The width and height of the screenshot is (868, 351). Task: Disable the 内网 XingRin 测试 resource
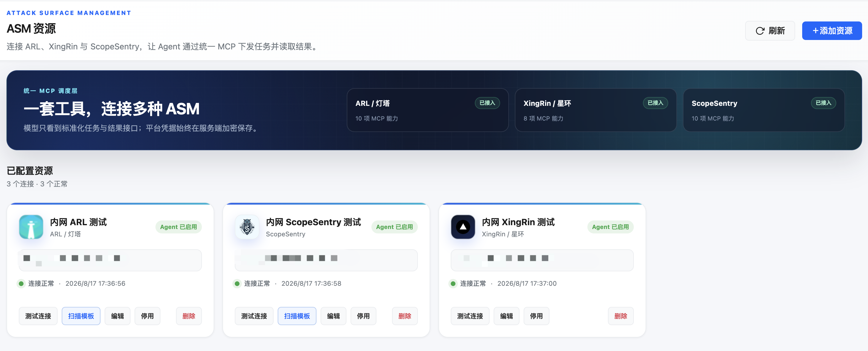[537, 316]
